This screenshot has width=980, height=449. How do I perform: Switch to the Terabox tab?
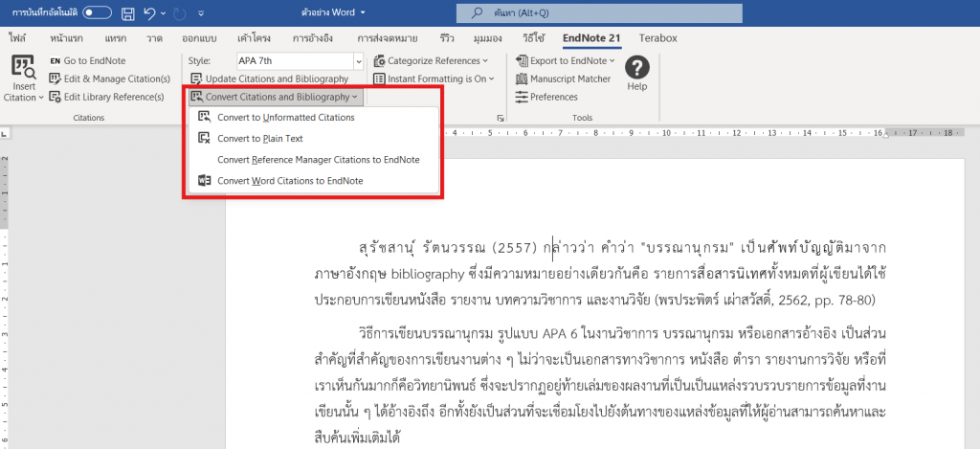pos(657,38)
